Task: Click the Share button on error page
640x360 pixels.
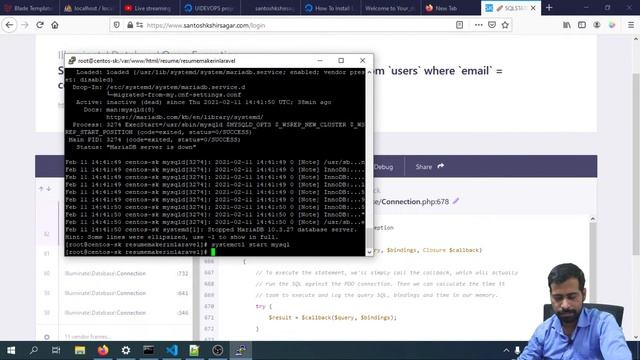Action: point(429,167)
